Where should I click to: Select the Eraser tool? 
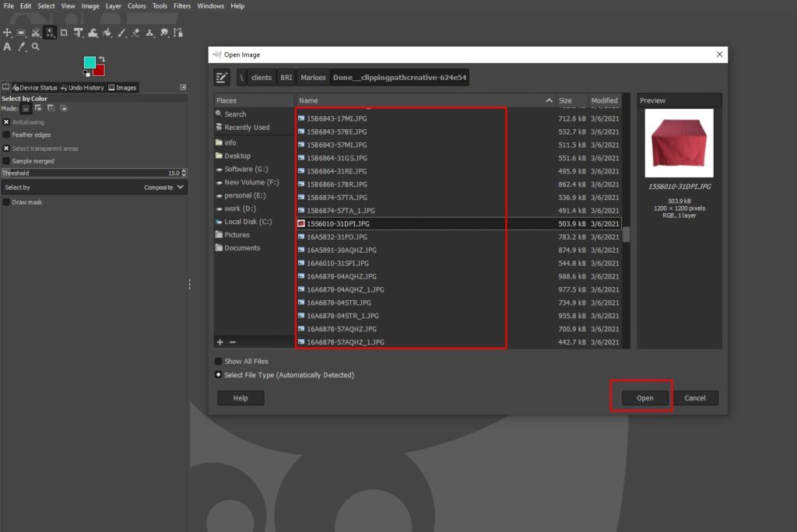click(x=135, y=33)
